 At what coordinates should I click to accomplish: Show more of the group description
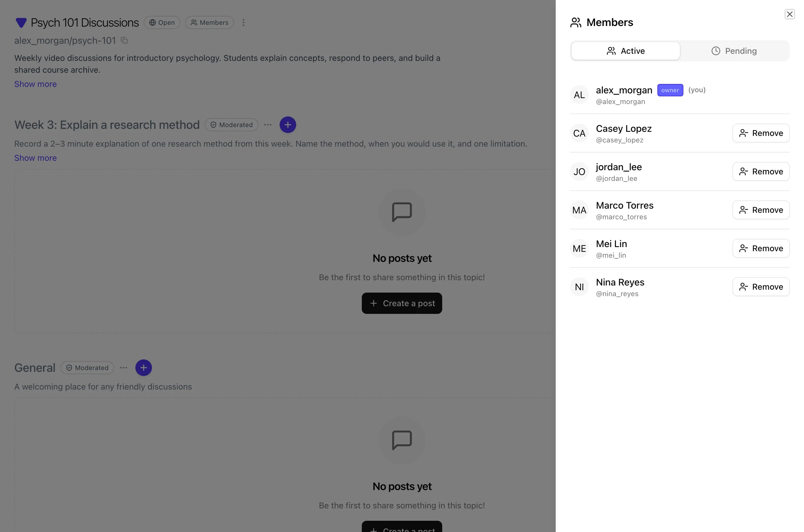tap(36, 84)
